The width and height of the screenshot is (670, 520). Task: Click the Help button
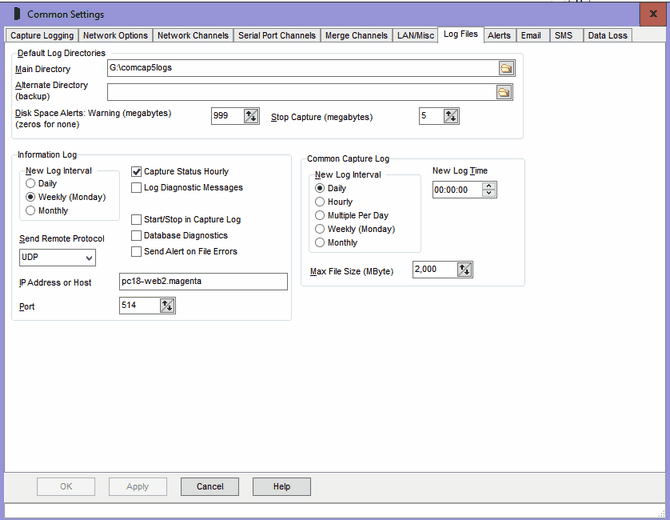pyautogui.click(x=282, y=487)
